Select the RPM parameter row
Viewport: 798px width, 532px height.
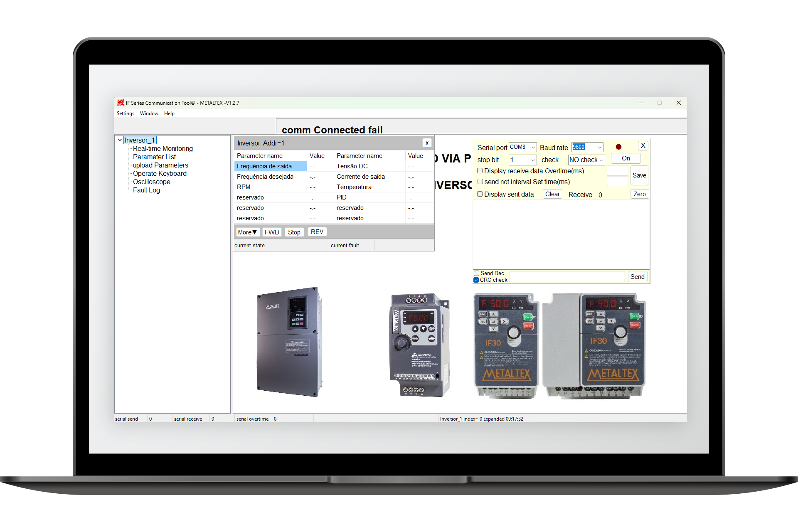pyautogui.click(x=271, y=187)
